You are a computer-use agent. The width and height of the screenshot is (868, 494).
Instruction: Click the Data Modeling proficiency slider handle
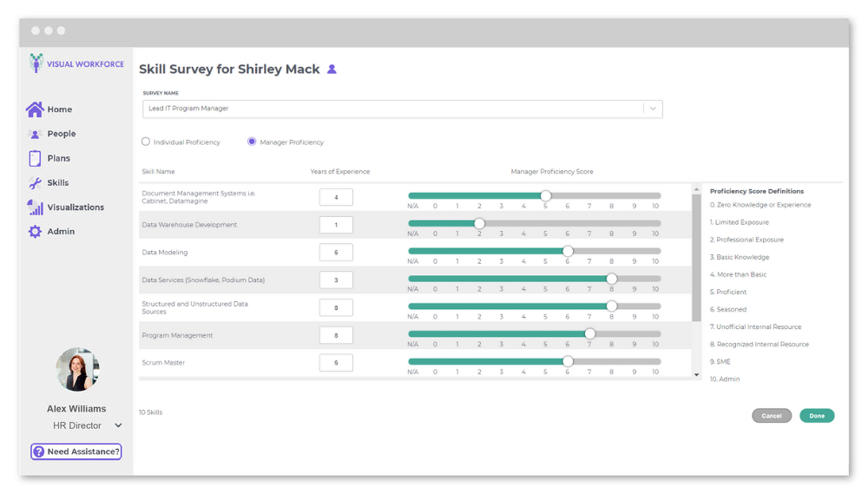tap(568, 251)
